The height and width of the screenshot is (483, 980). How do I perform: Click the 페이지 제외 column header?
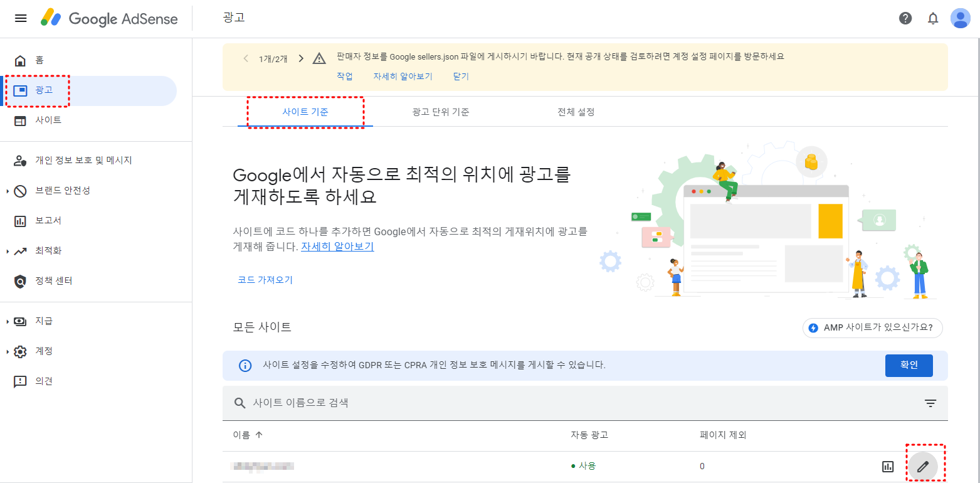(723, 435)
